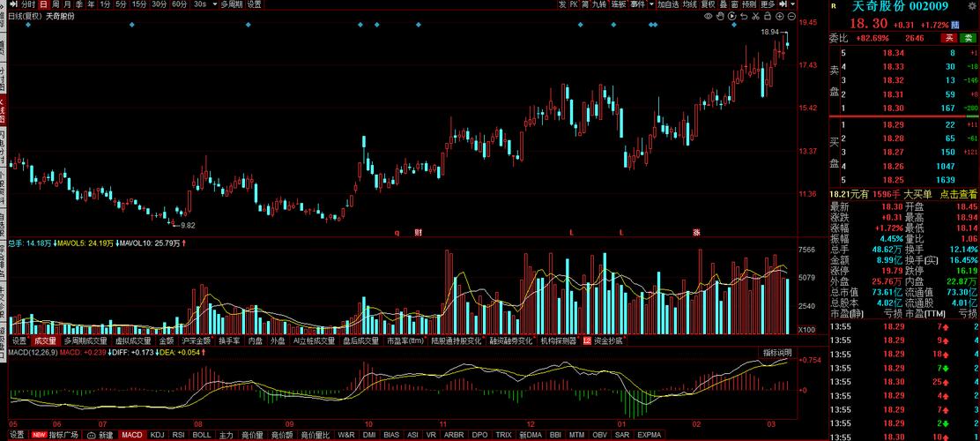
Task: Select 成交量 volume indicator tab
Action: click(45, 341)
